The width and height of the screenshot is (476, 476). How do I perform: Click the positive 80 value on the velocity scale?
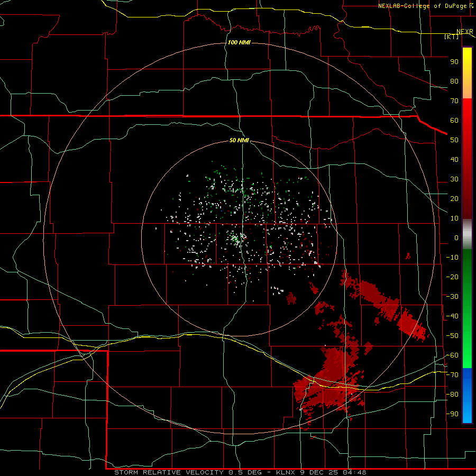(x=454, y=81)
